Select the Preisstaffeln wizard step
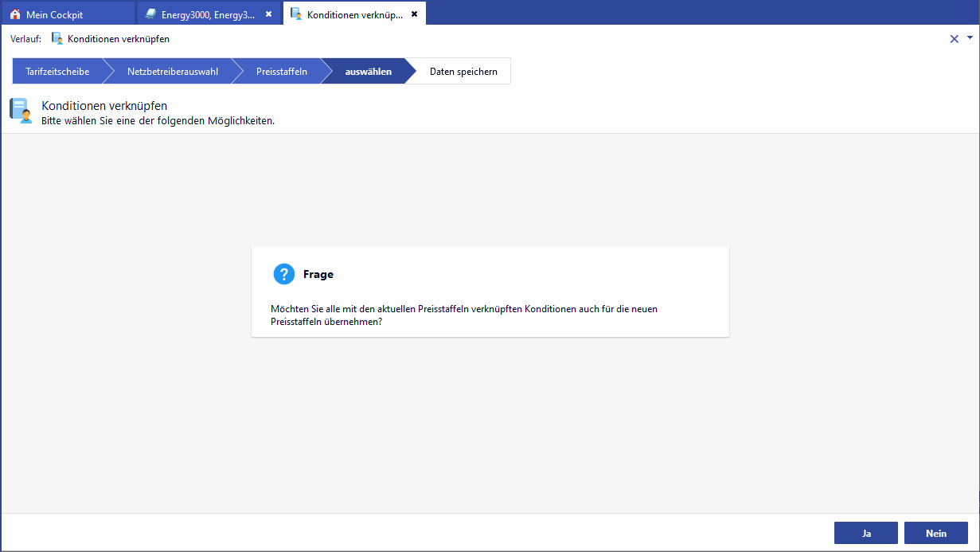980x552 pixels. (x=281, y=71)
